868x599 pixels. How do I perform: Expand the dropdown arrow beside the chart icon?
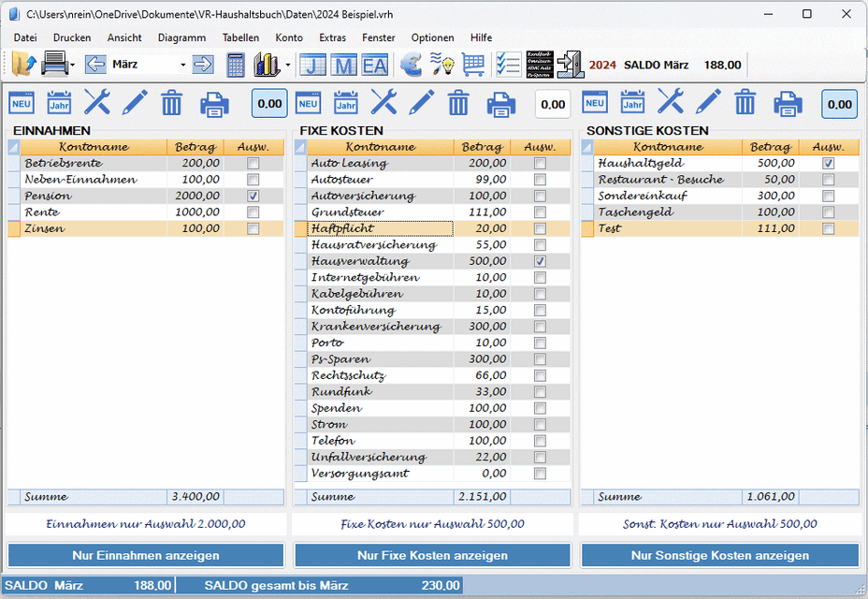288,66
